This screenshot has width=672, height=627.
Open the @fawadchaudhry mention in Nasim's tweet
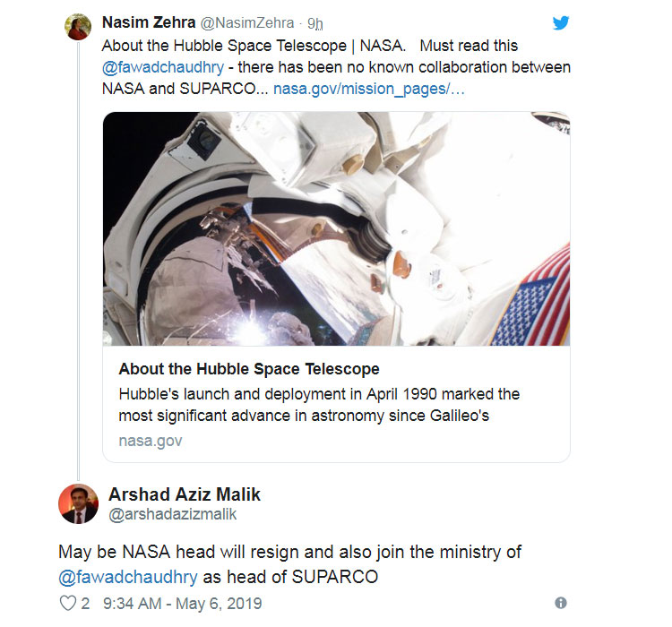click(162, 67)
